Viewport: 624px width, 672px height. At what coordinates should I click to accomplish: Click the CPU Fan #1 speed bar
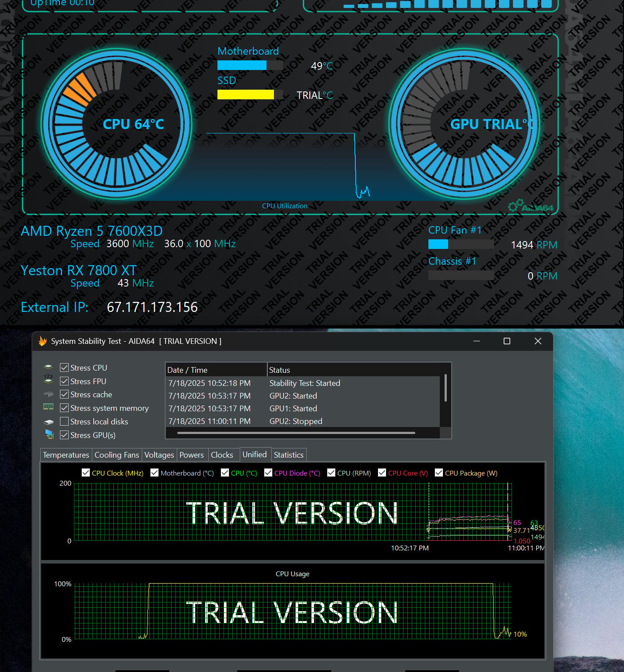point(461,244)
